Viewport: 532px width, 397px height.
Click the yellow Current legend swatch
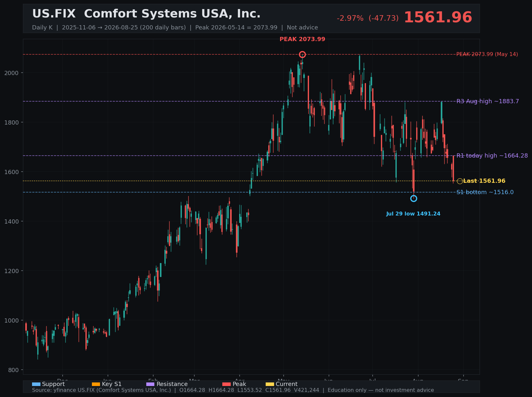pyautogui.click(x=270, y=384)
